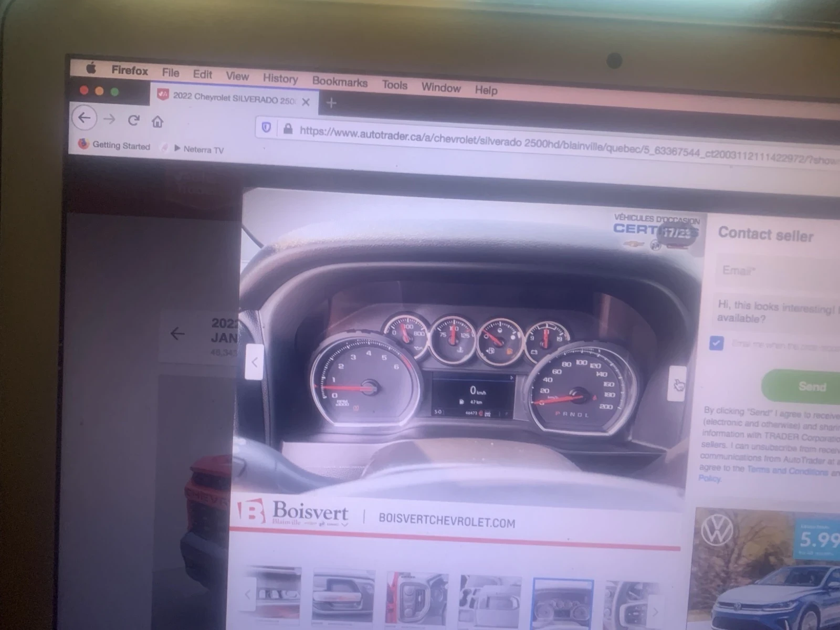
Task: Open tracking protection shield info
Action: (x=266, y=128)
